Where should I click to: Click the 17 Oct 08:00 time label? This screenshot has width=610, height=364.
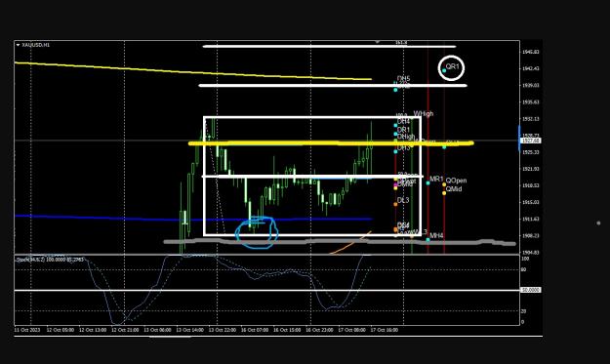click(x=351, y=330)
